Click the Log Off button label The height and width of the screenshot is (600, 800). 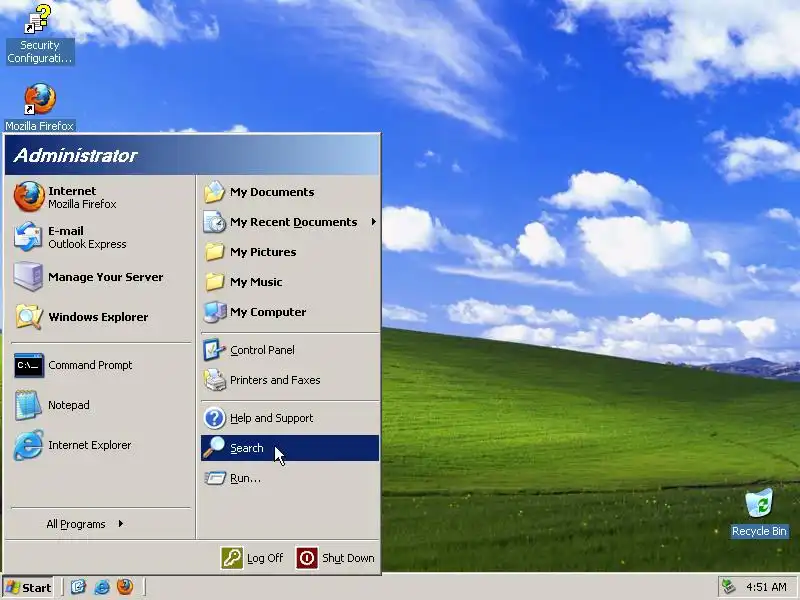265,558
